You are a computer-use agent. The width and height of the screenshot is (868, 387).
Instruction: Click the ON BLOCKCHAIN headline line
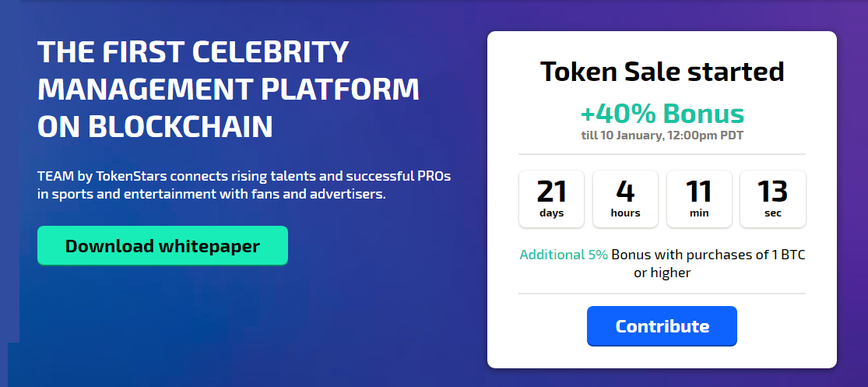coord(155,126)
